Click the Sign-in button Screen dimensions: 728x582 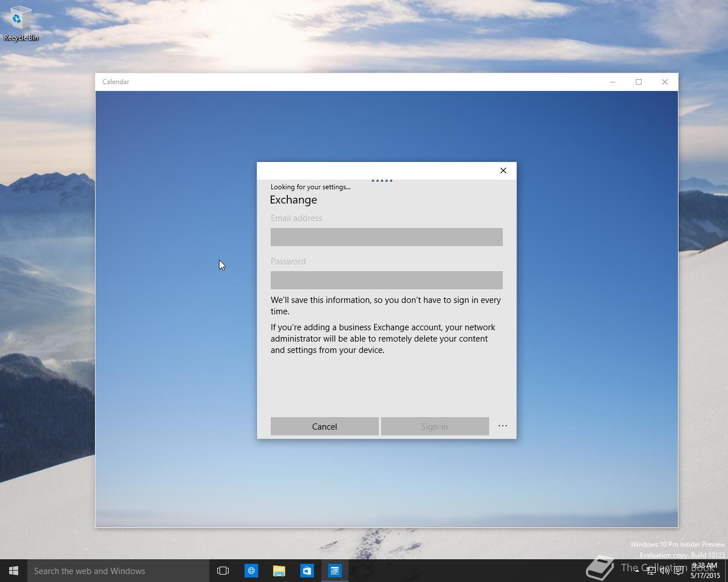pyautogui.click(x=435, y=426)
